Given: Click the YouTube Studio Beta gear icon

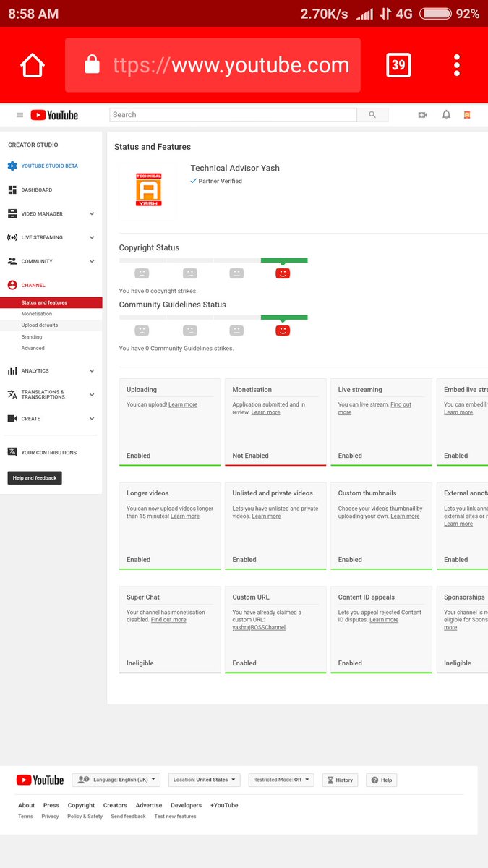Looking at the screenshot, I should [x=12, y=166].
